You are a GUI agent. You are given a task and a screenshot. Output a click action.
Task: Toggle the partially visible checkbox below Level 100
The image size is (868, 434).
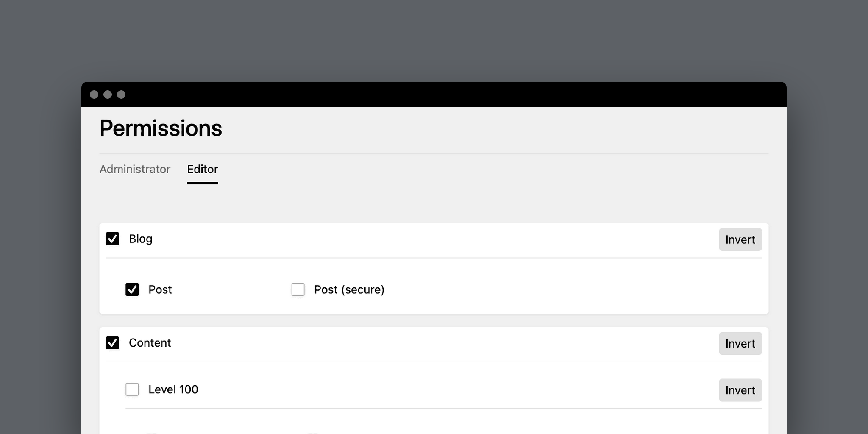coord(151,432)
